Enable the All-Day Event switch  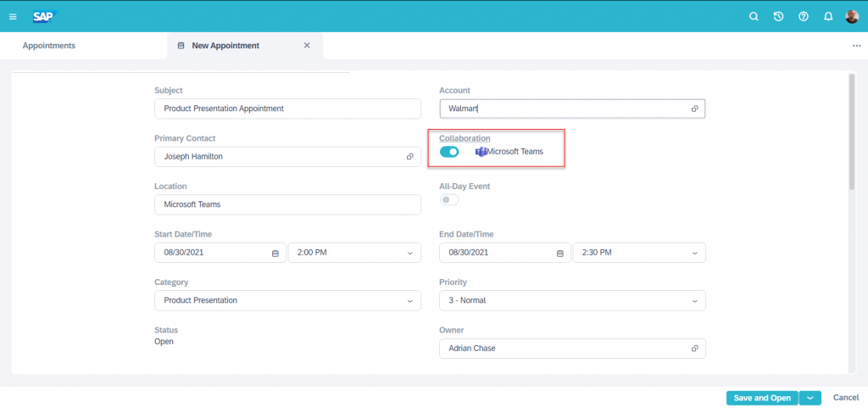point(449,199)
